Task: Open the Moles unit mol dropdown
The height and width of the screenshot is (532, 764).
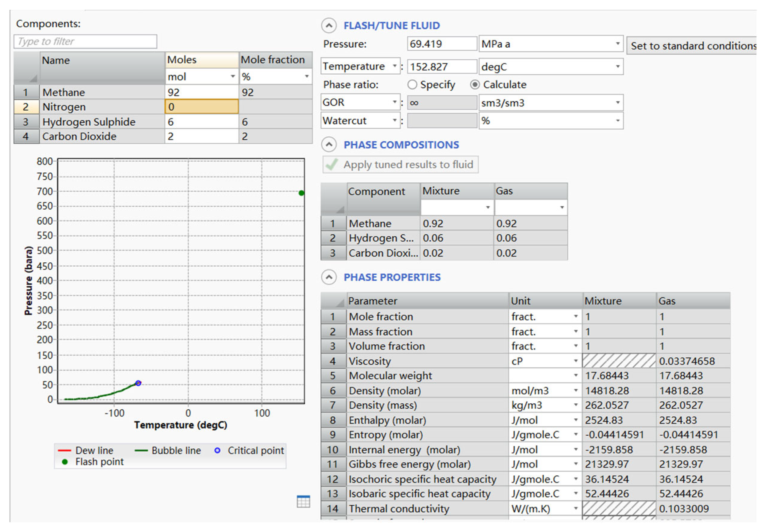Action: [x=233, y=77]
